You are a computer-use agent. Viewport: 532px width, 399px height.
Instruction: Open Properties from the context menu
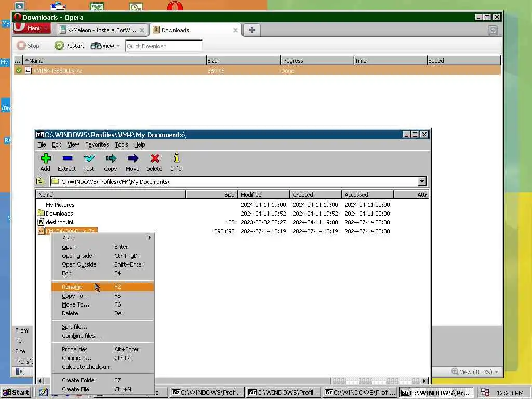click(x=103, y=349)
